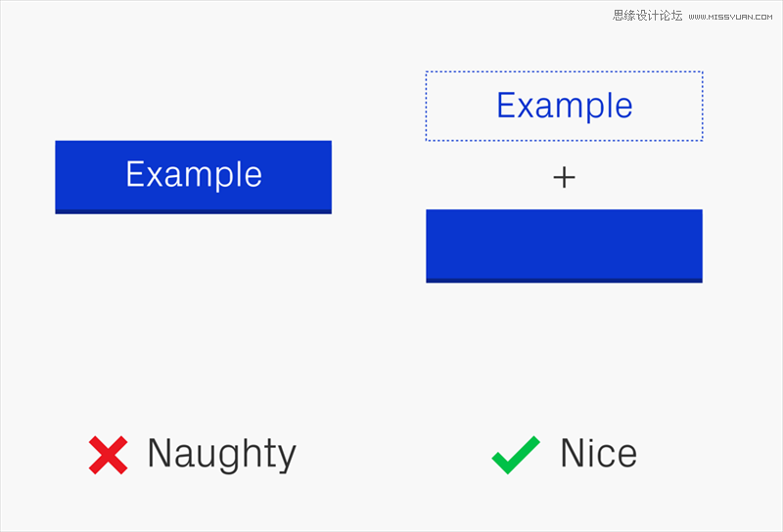The height and width of the screenshot is (532, 783).
Task: Click the letter N in Naughty
Action: click(x=160, y=453)
